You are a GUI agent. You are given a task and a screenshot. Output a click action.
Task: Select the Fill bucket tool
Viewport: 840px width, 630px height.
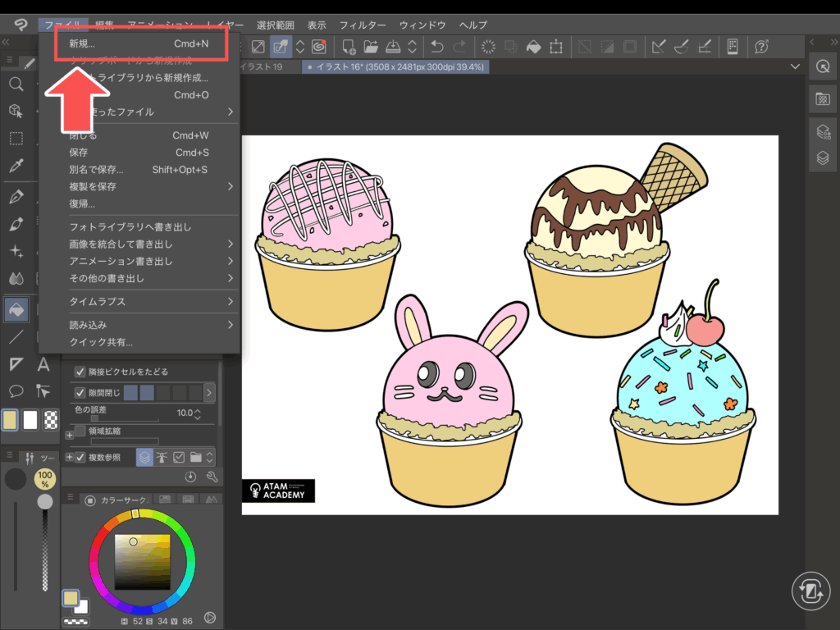pos(16,309)
